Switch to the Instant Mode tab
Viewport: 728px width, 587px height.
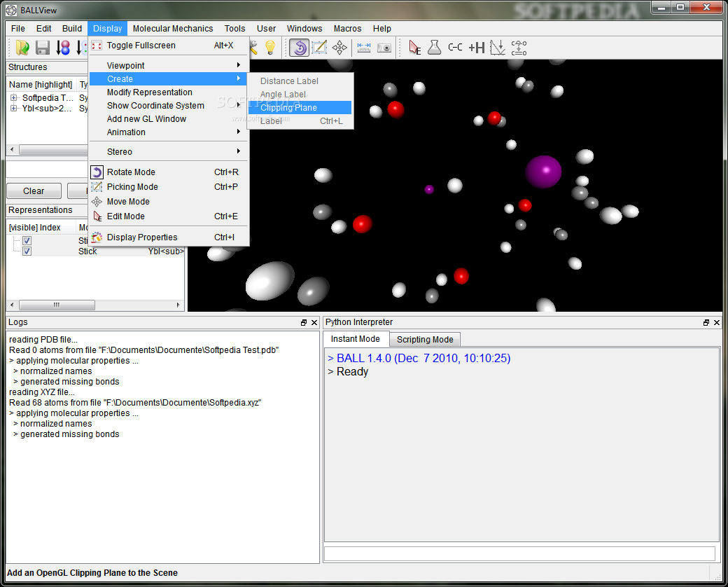click(355, 339)
